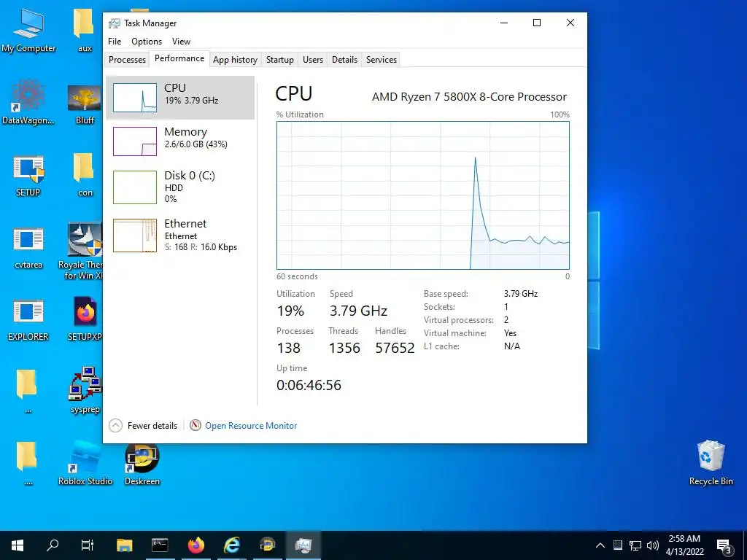
Task: Close the Task Manager window
Action: coord(570,23)
